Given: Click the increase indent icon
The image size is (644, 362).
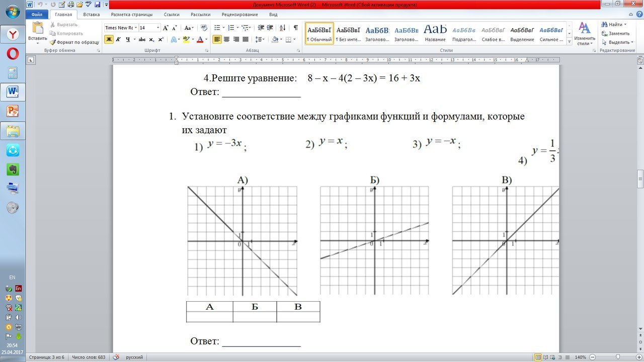Looking at the screenshot, I should (270, 28).
